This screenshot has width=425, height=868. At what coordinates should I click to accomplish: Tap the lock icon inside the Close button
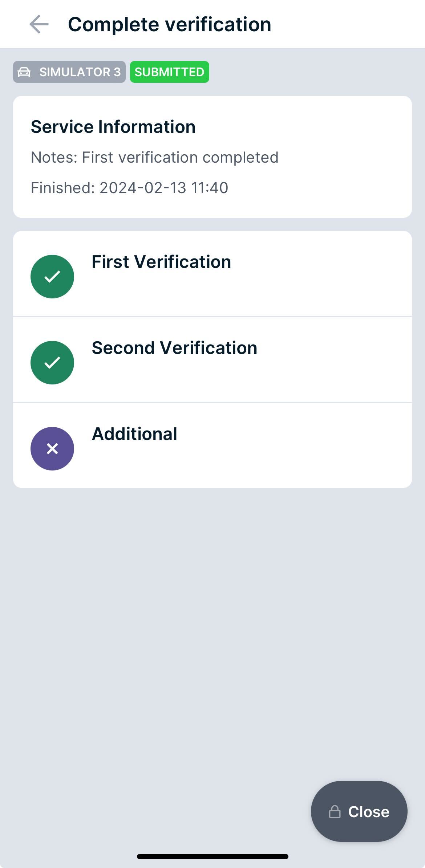point(335,812)
